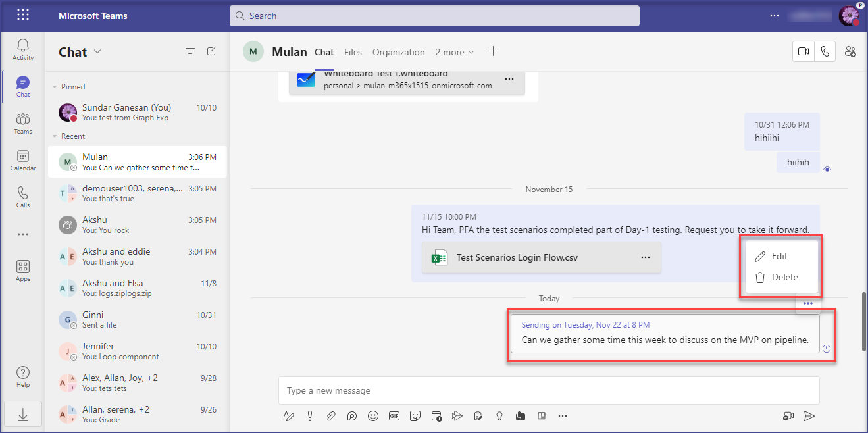Open the app launcher waffle grid
This screenshot has width=868, height=433.
23,15
